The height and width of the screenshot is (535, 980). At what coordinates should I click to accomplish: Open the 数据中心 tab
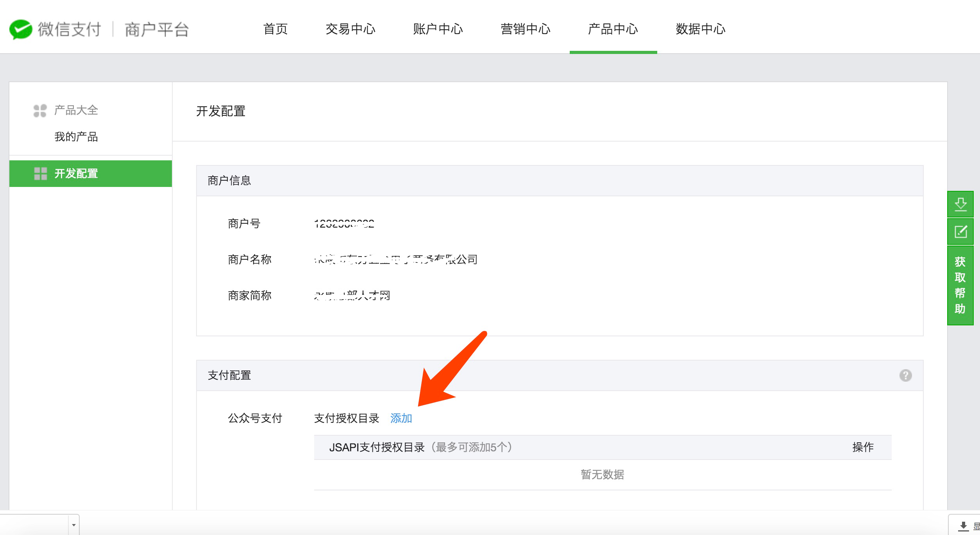(701, 29)
